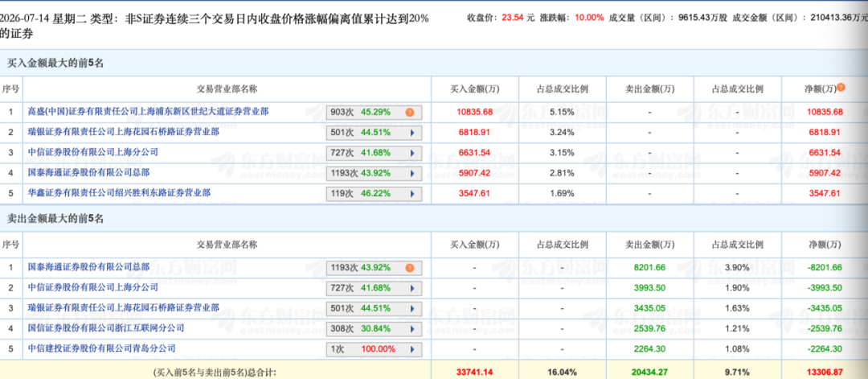The width and height of the screenshot is (868, 379).
Task: Open buy-list 国泰海通证券股份有限公司总部 link
Action: [88, 173]
